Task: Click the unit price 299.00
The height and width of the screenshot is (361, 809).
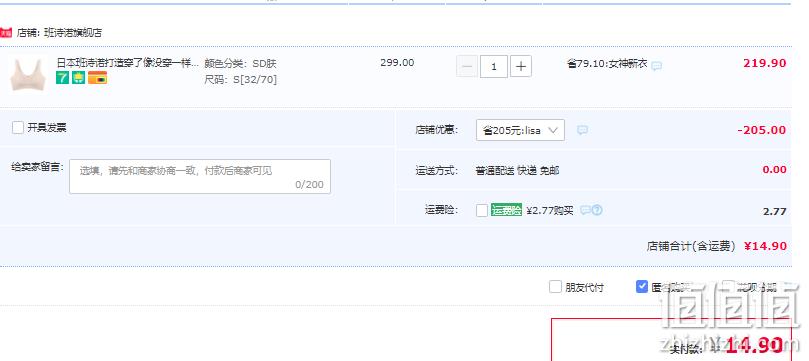Action: click(397, 63)
